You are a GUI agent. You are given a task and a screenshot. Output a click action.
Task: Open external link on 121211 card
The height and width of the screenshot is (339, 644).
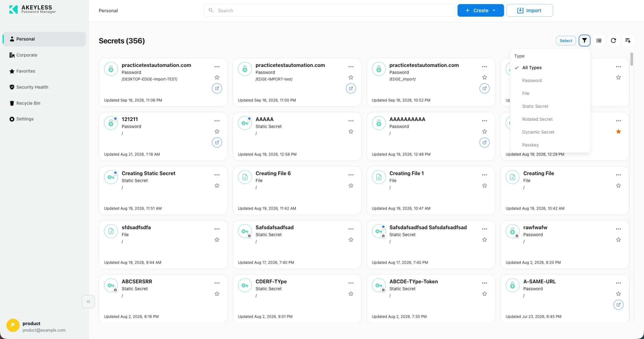pyautogui.click(x=217, y=142)
